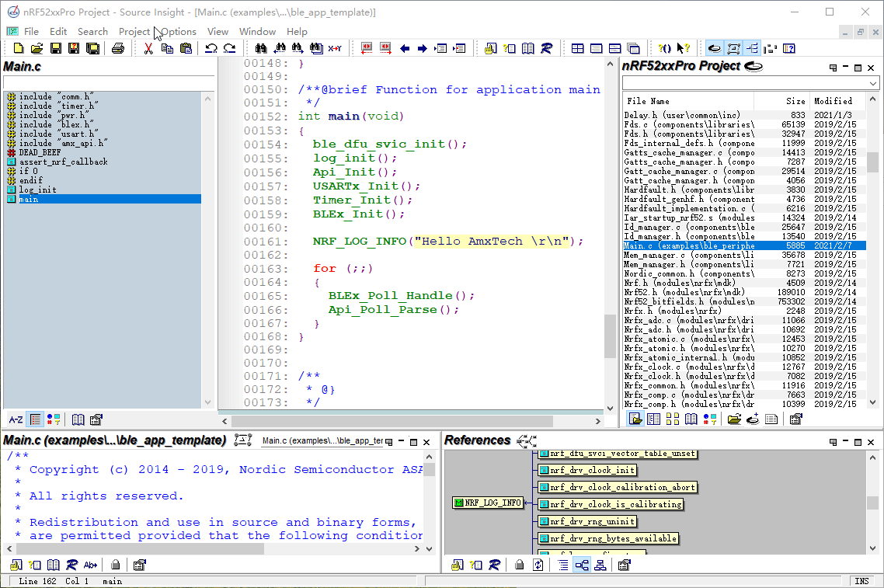Open the File menu
The image size is (884, 588).
click(32, 32)
